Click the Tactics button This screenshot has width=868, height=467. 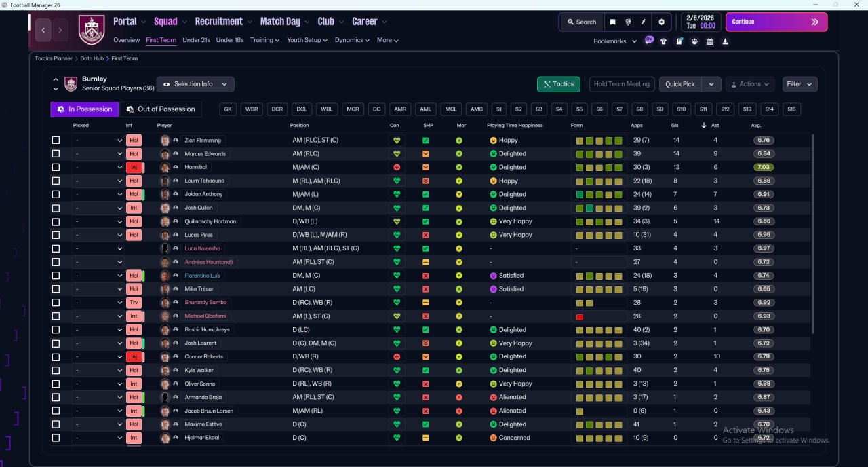pos(559,84)
